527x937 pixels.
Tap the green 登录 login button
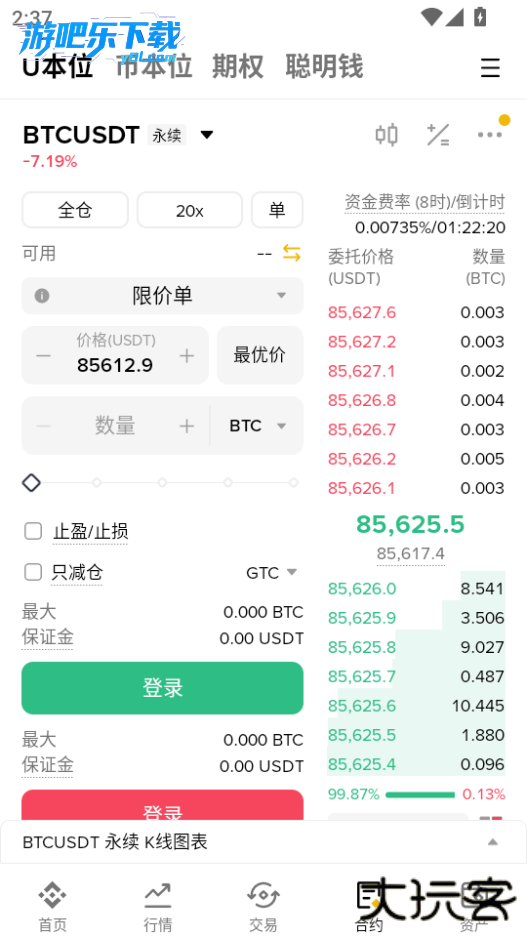click(x=163, y=688)
